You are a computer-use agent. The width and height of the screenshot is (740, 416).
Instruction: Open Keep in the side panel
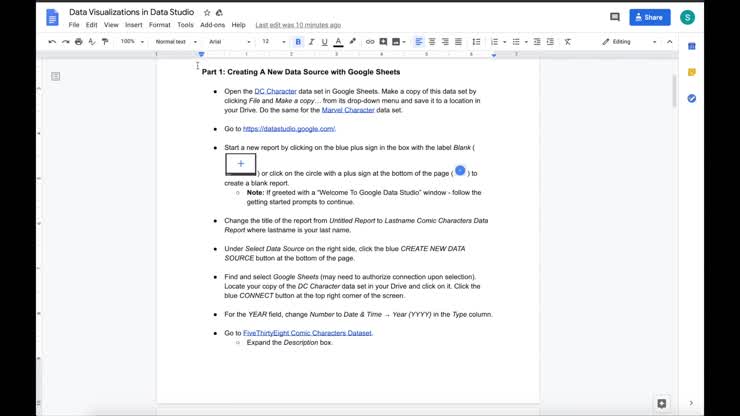pyautogui.click(x=691, y=72)
